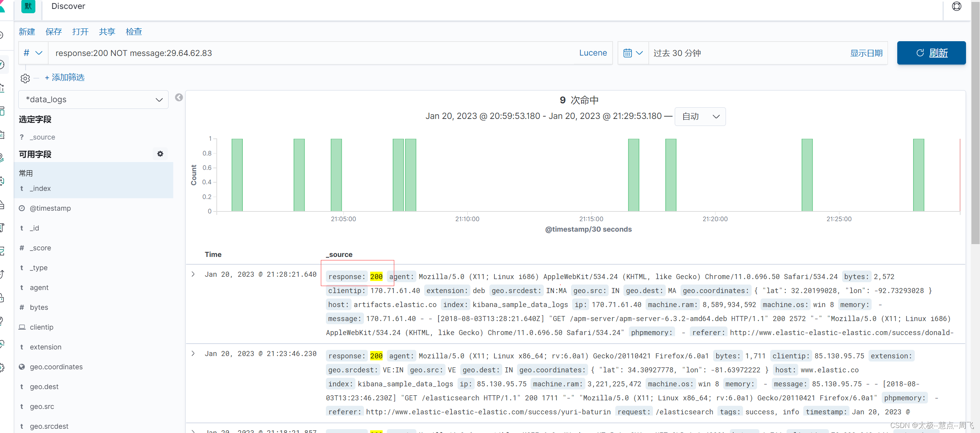Click the 保存 menu item

54,32
